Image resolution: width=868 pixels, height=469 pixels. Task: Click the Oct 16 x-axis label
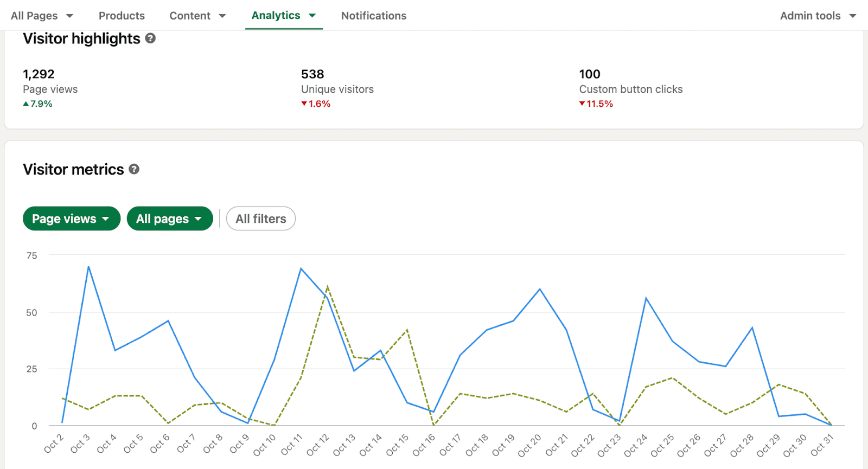tap(424, 445)
